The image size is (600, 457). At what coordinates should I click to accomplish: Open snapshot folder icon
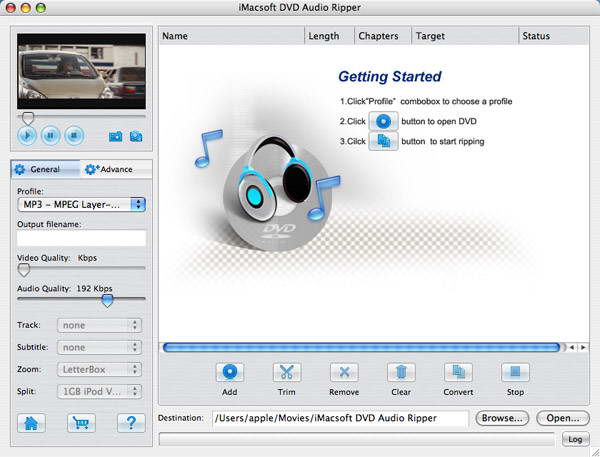(x=136, y=136)
